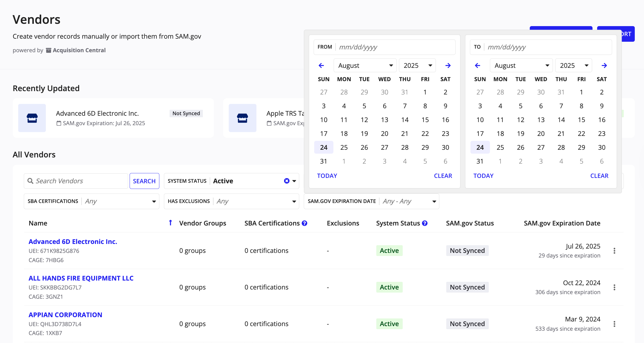
Task: Expand System Status filter dropdown
Action: (294, 181)
